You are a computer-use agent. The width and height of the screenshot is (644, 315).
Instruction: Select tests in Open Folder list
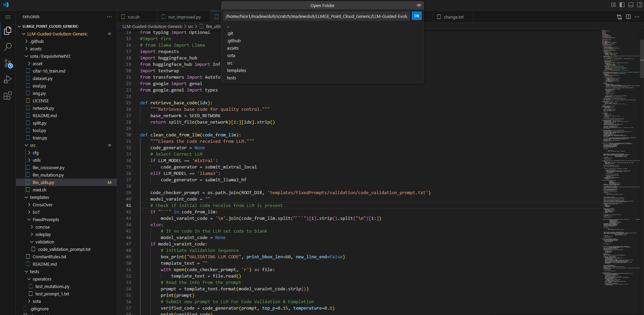coord(323,78)
